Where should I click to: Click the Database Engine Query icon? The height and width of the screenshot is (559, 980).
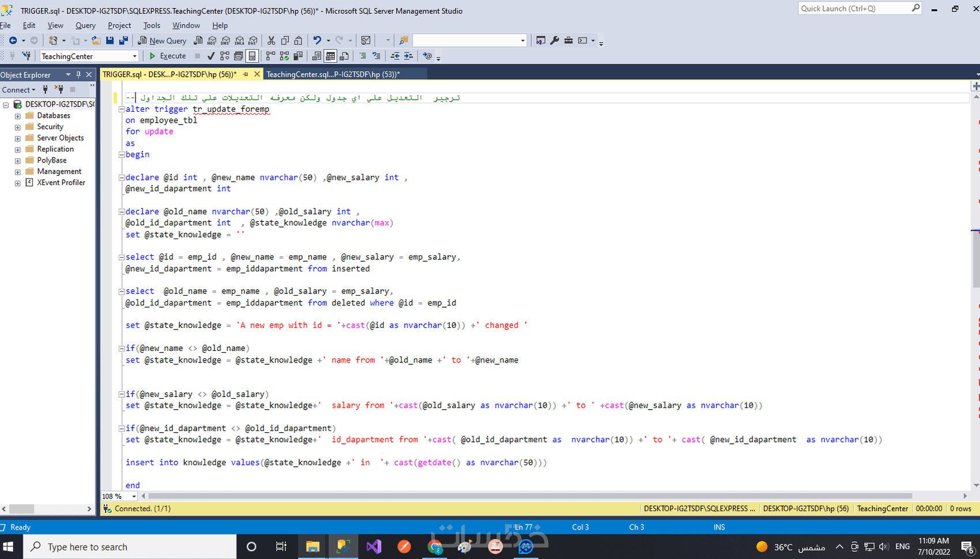[x=198, y=40]
